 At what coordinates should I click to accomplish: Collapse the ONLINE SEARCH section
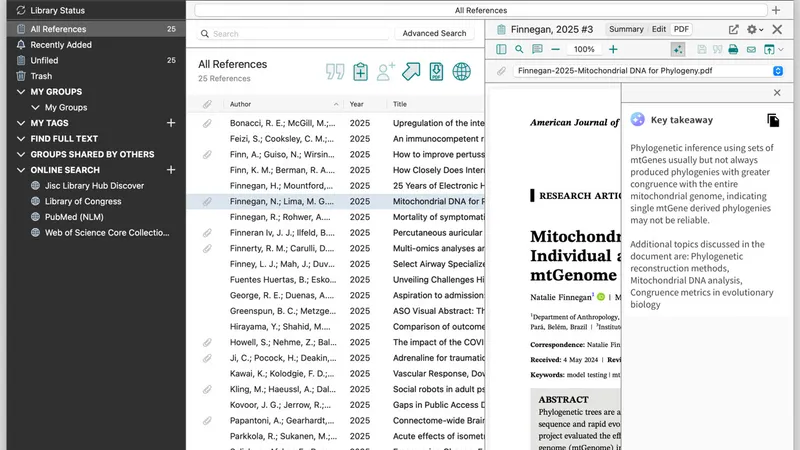22,170
